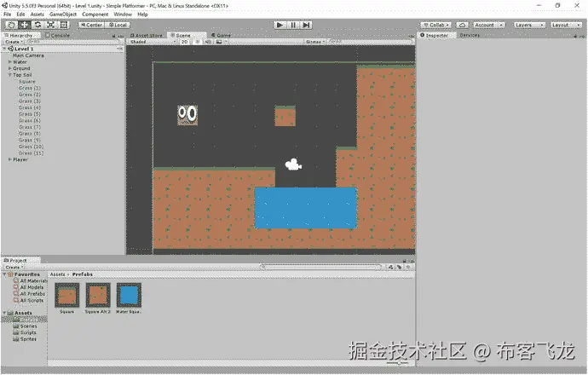
Task: Toggle scene audio speaker icon
Action: tap(209, 42)
